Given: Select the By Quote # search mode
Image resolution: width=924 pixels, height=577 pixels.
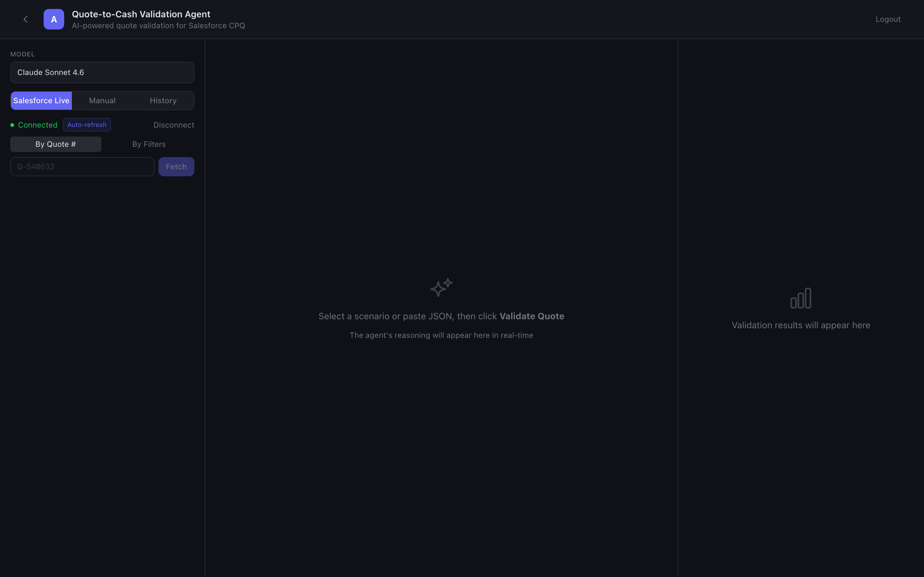Looking at the screenshot, I should click(x=56, y=144).
